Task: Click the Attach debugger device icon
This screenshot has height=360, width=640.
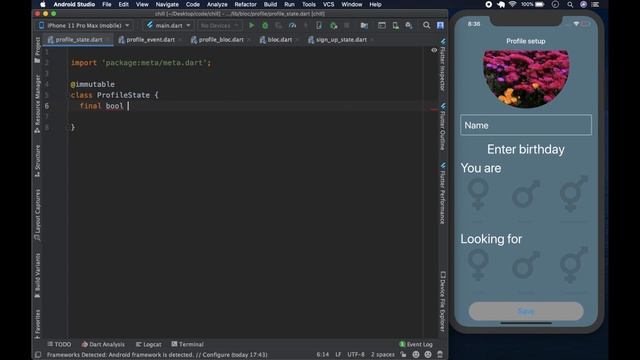Action: [x=319, y=25]
